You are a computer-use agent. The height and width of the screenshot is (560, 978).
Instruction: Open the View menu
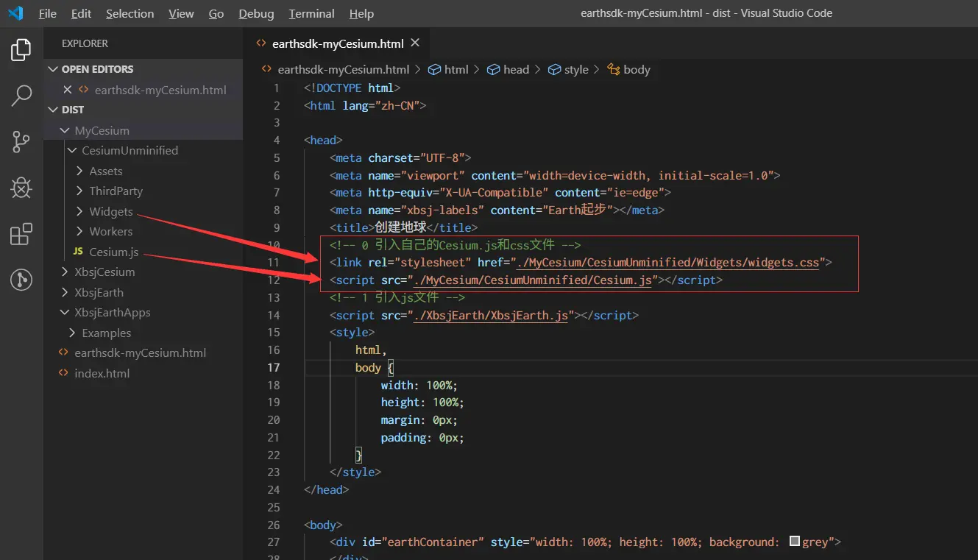[x=181, y=13]
